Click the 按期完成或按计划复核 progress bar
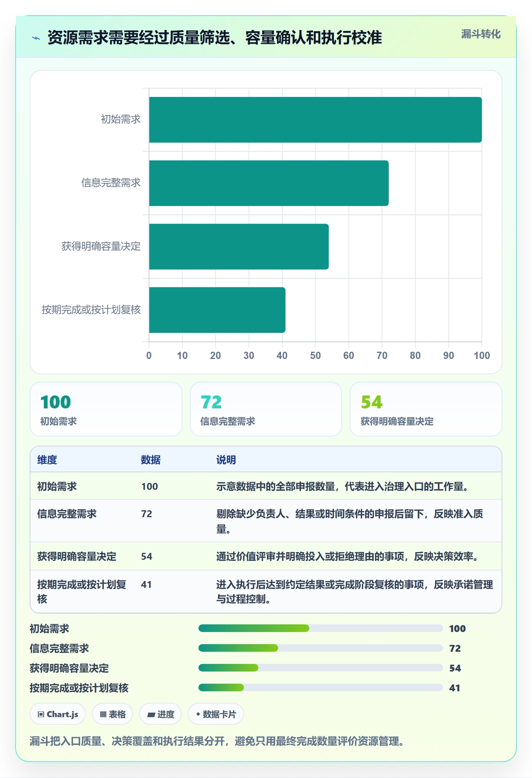Screen dimensions: 532x778 (x=320, y=687)
